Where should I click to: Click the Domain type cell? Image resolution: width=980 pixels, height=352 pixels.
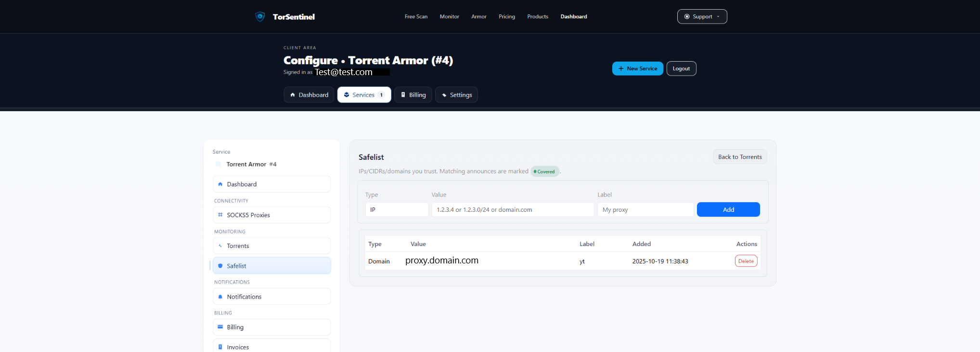pyautogui.click(x=379, y=261)
